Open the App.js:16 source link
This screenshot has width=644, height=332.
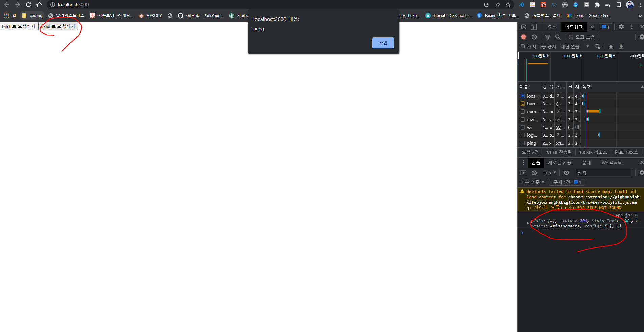[x=626, y=215]
